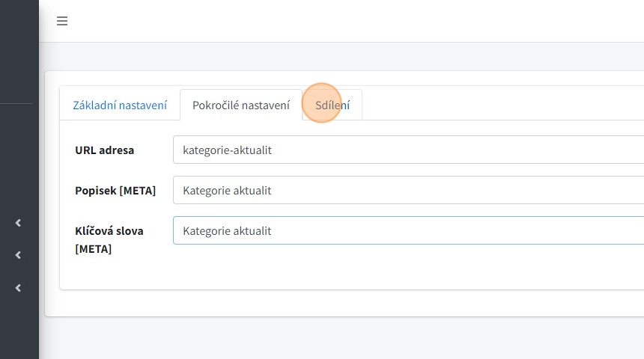Click the URL adresa label
The height and width of the screenshot is (359, 644).
point(105,150)
